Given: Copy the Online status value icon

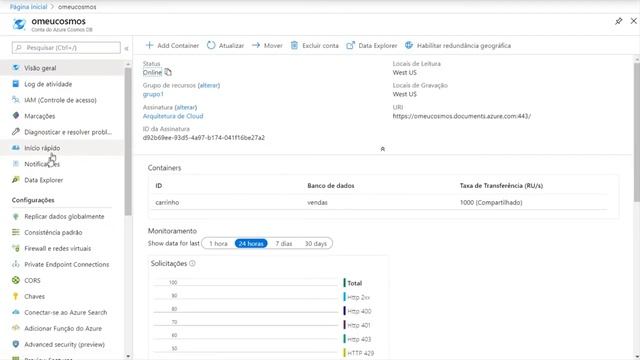Looking at the screenshot, I should 168,73.
